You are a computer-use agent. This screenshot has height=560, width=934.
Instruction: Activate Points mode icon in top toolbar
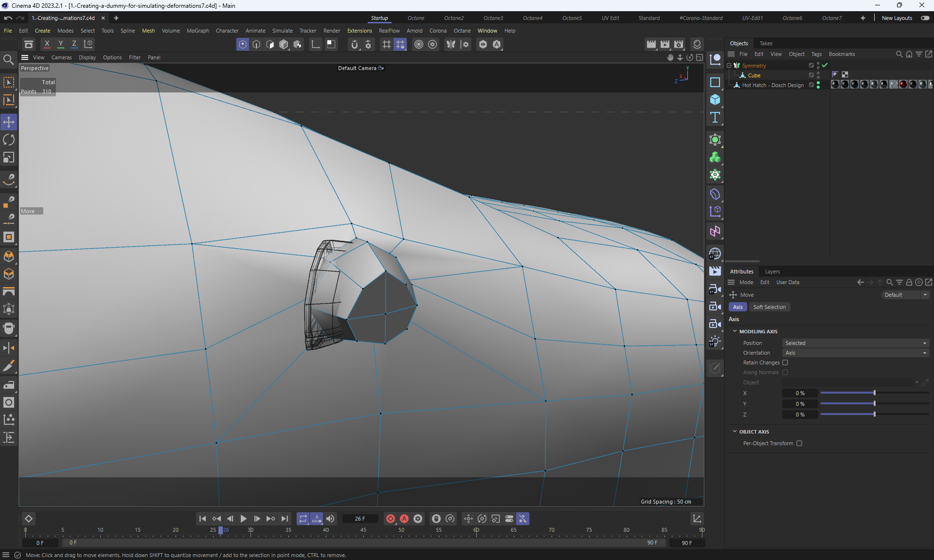(x=242, y=44)
